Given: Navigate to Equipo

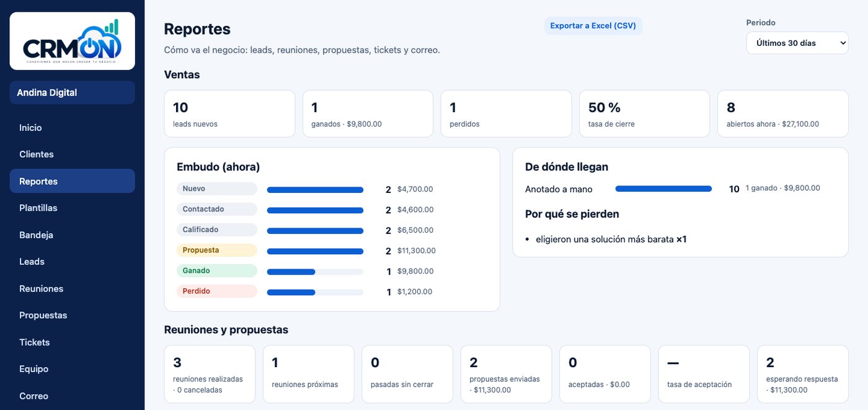Looking at the screenshot, I should pos(72,369).
